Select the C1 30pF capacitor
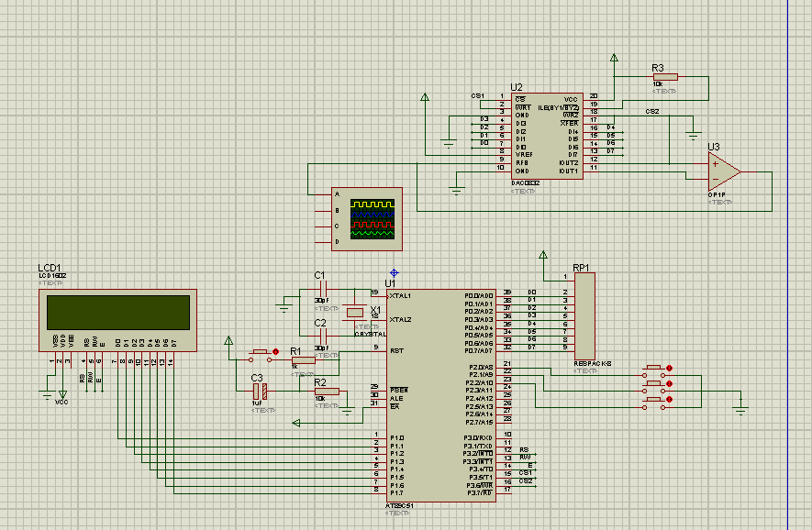The width and height of the screenshot is (812, 530). tap(323, 290)
